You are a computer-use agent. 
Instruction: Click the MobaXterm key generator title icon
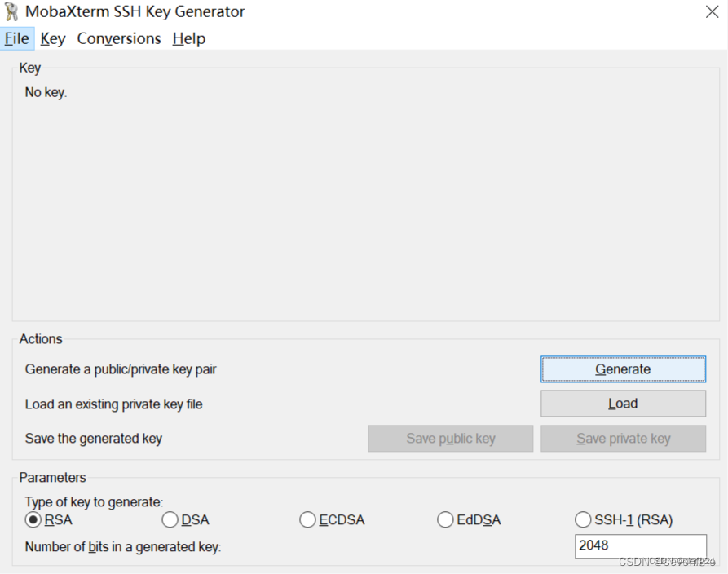11,11
